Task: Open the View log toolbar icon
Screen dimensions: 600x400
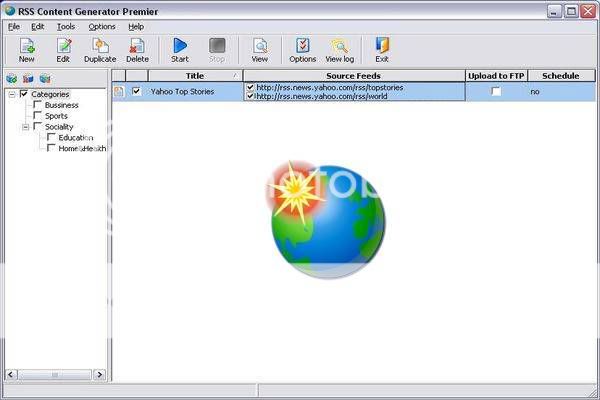Action: tap(339, 50)
